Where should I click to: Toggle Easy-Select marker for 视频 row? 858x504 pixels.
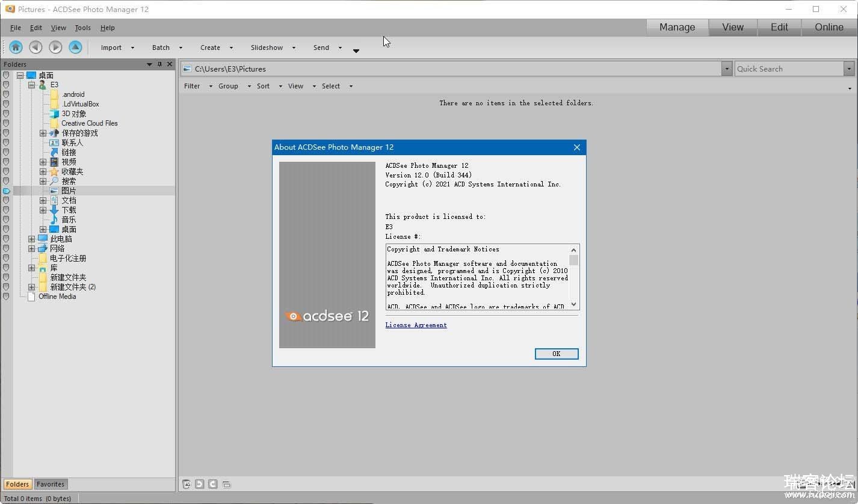click(6, 162)
